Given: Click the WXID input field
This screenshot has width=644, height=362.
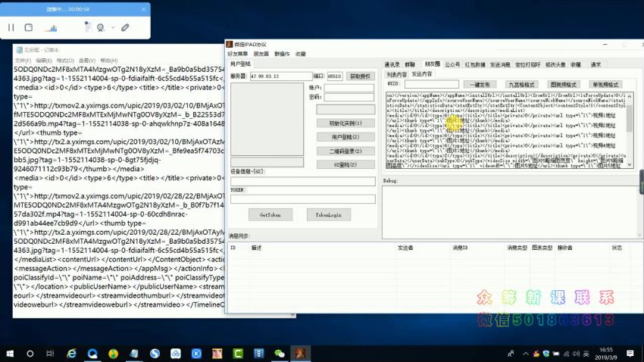Looking at the screenshot, I should 432,84.
